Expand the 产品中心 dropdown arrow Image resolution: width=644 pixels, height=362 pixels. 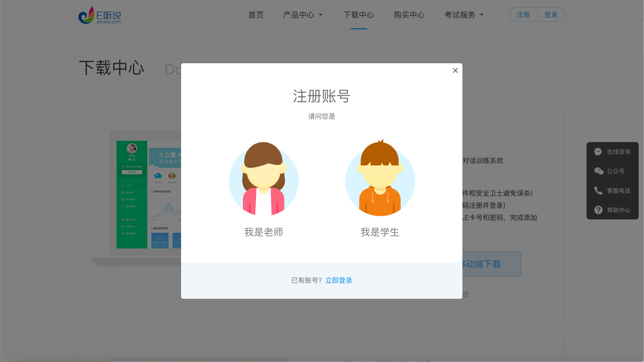pyautogui.click(x=321, y=15)
